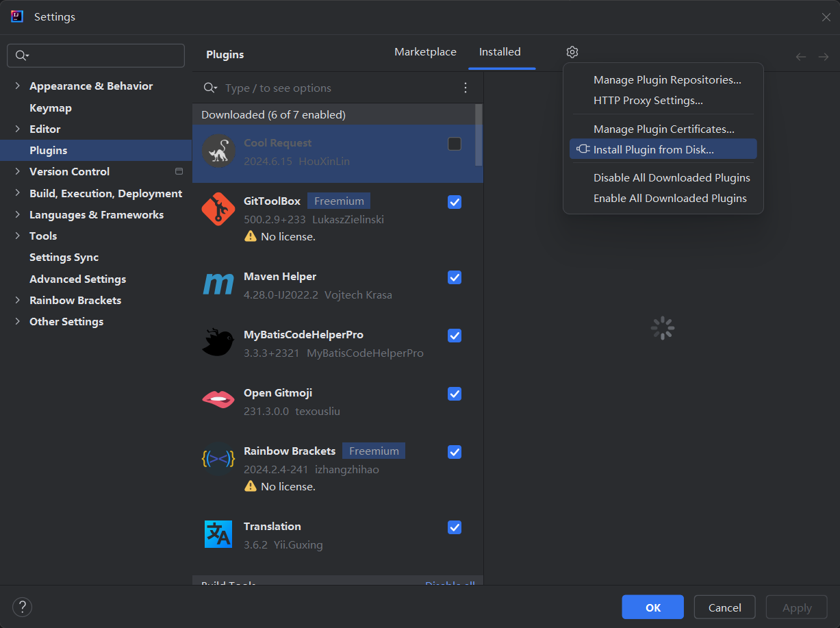The width and height of the screenshot is (840, 628).
Task: Select Plugins in the settings tree
Action: [x=96, y=150]
